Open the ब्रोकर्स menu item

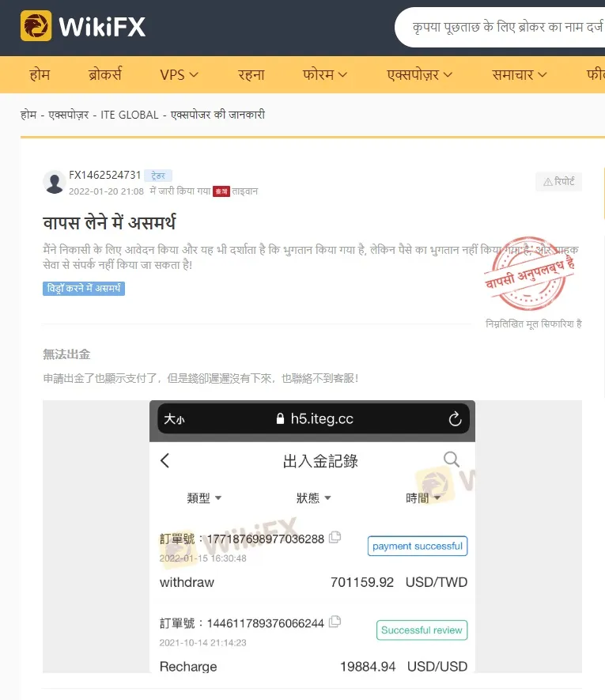click(x=105, y=74)
